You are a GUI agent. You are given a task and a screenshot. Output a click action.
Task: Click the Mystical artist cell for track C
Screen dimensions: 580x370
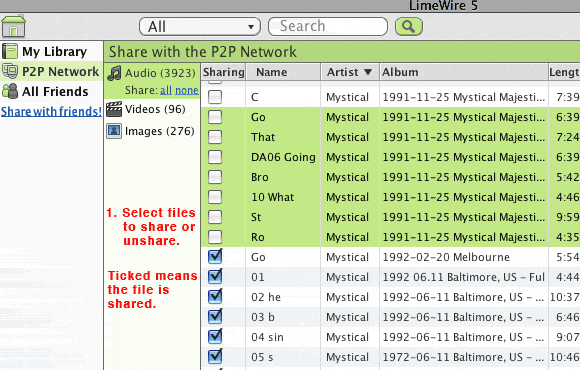[x=347, y=97]
